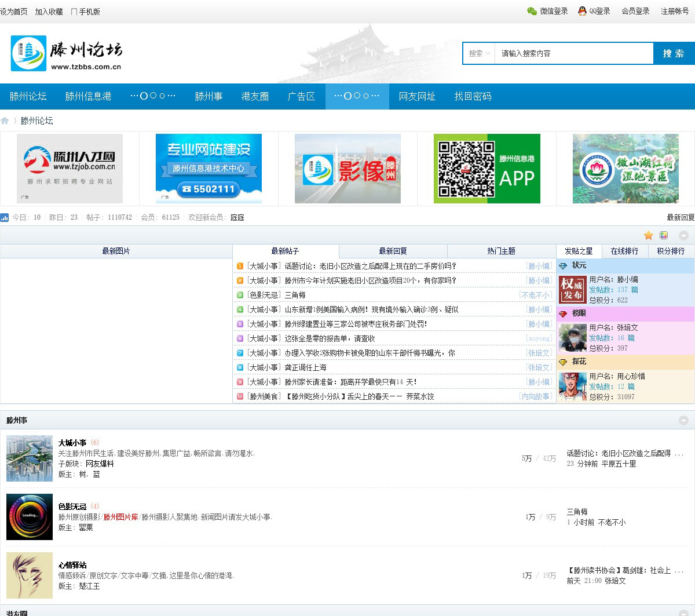
Task: Open post 这张全是零的报告单，请查收
Action: point(330,338)
